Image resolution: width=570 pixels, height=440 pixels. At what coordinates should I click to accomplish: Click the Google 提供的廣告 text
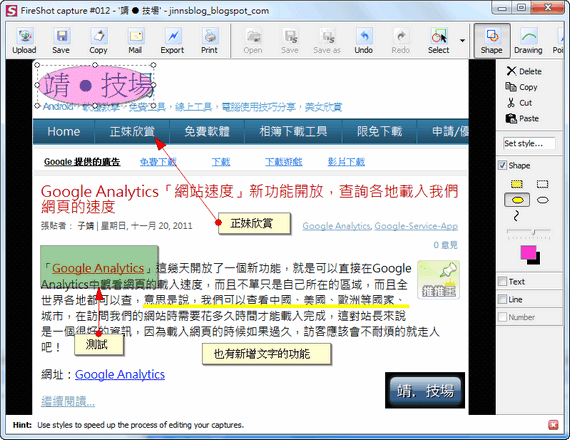pos(82,162)
